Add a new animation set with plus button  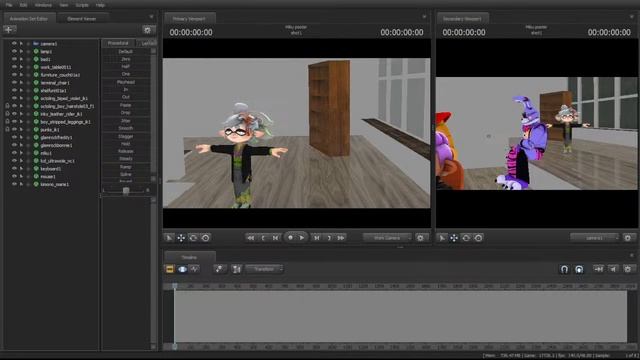coord(9,29)
